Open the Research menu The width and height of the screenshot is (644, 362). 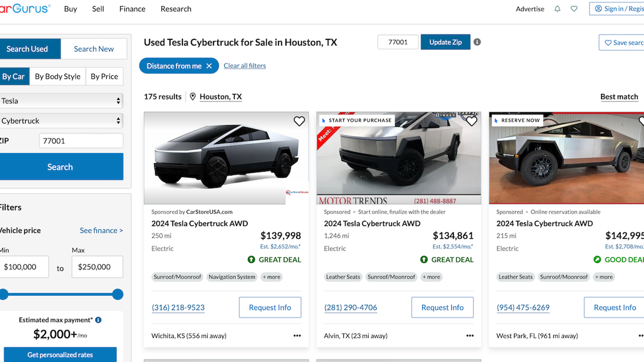(176, 9)
